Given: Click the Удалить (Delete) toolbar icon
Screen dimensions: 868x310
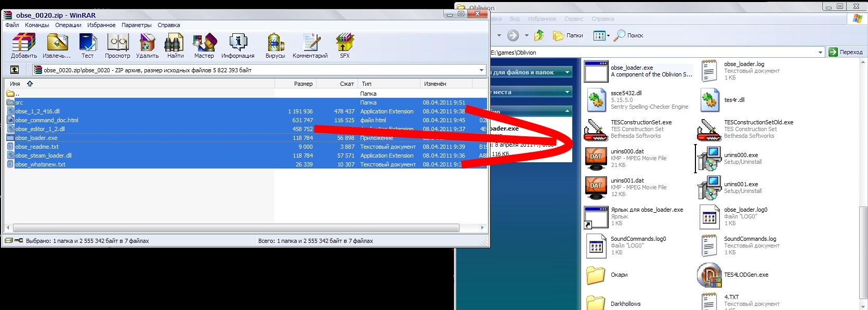Looking at the screenshot, I should point(147,45).
